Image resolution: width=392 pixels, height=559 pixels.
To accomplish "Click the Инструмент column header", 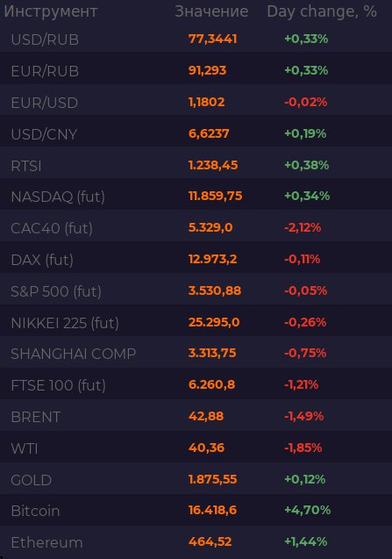I will click(51, 11).
